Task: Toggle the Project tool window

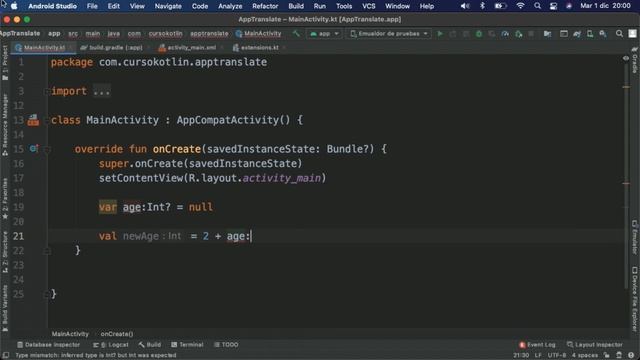Action: tap(5, 62)
